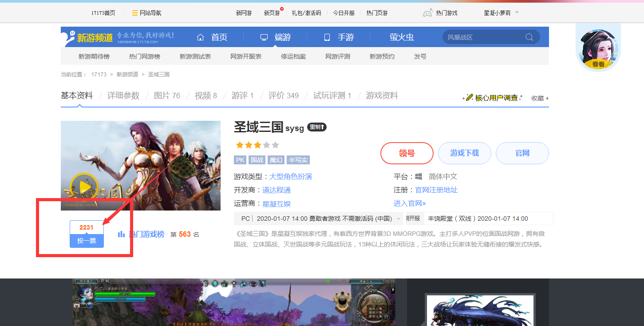Select the 试玩评测 1 tab
This screenshot has height=326, width=644.
332,95
